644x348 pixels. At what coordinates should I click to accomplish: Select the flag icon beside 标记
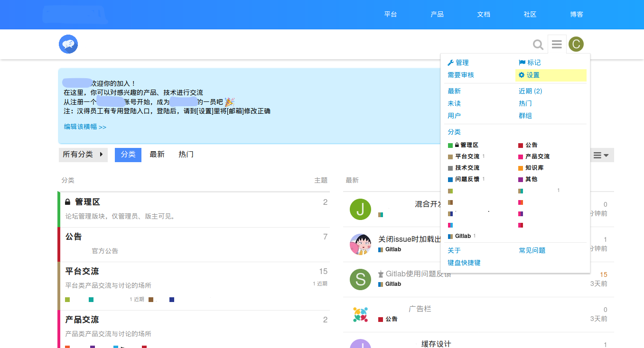521,62
